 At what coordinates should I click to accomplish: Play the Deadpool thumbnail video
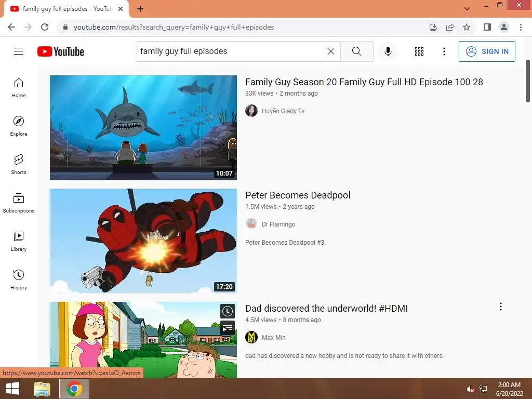coord(143,241)
